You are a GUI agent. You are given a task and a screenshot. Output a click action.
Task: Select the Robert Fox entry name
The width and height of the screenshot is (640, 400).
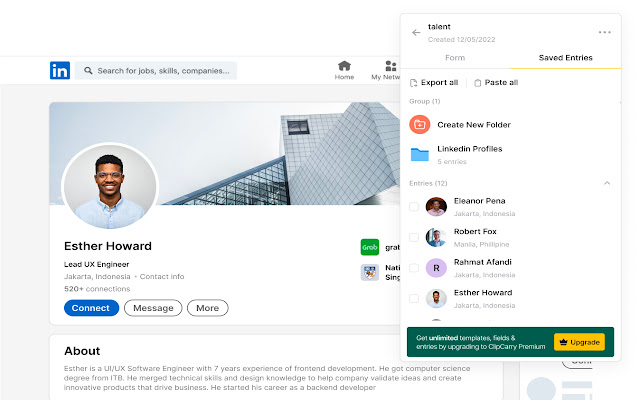pyautogui.click(x=475, y=231)
